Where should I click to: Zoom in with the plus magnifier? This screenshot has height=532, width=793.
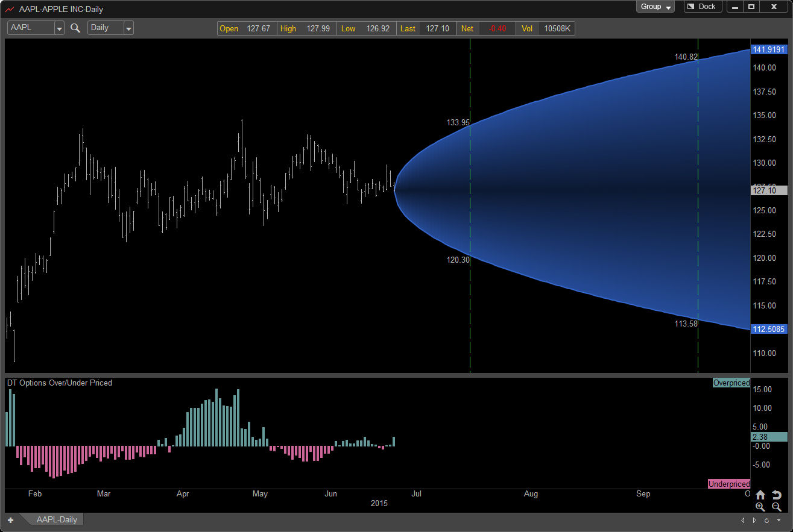[x=760, y=507]
